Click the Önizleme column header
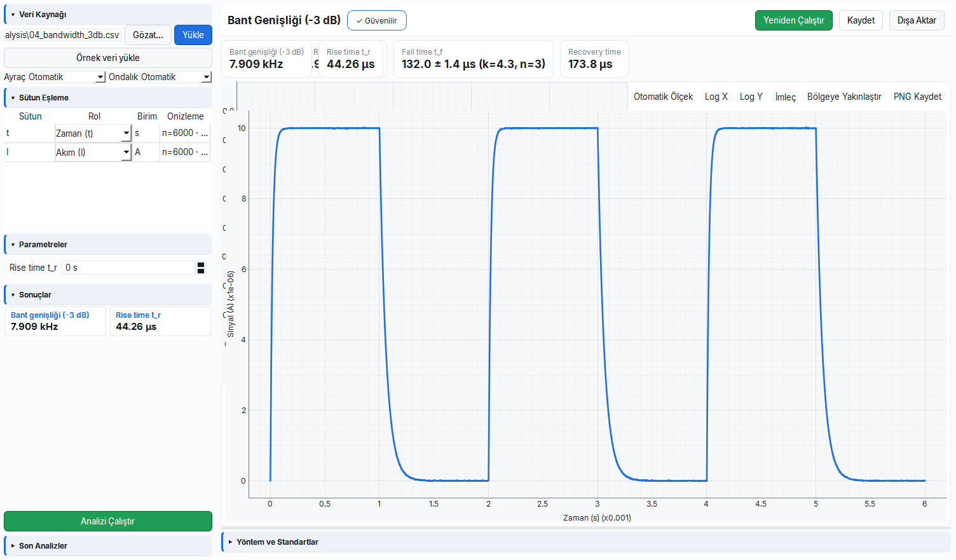This screenshot has height=560, width=956. [x=186, y=116]
